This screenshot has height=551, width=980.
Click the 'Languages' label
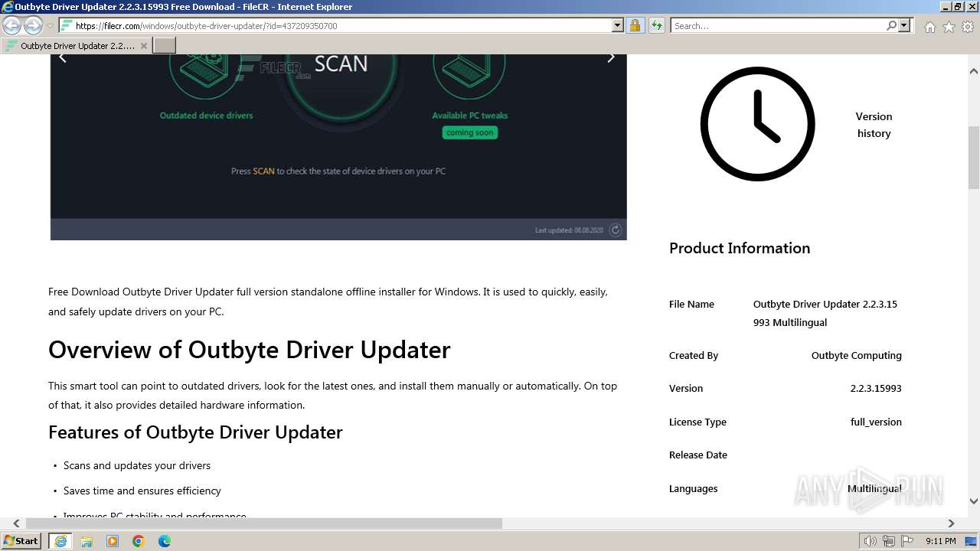[694, 488]
